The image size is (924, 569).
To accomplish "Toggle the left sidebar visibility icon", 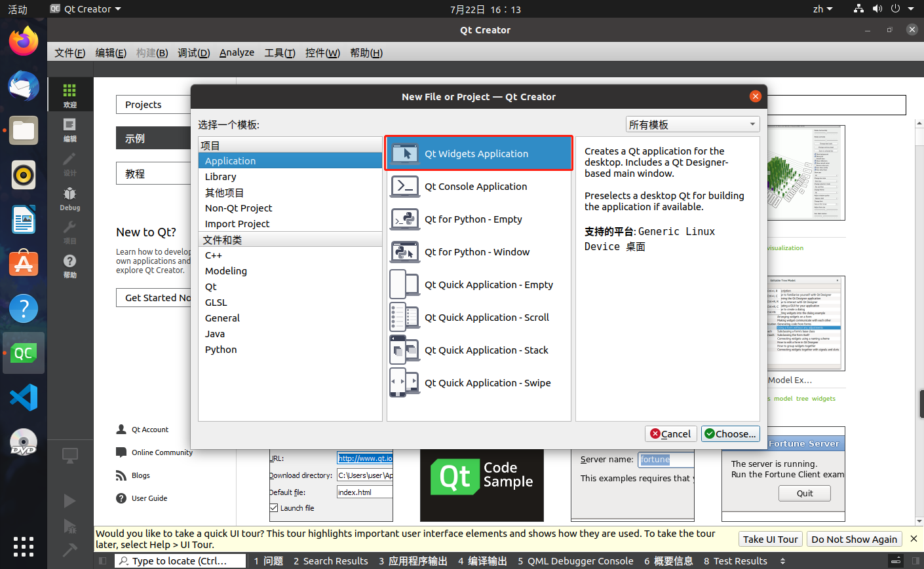I will tap(102, 560).
